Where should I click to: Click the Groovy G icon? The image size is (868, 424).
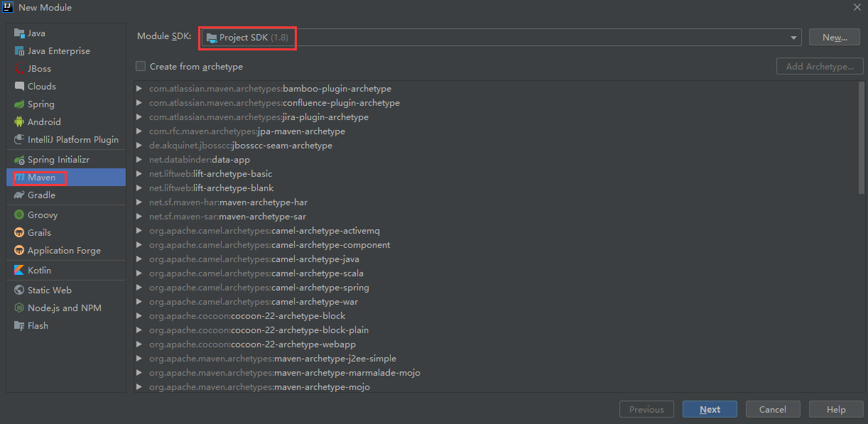(x=19, y=215)
